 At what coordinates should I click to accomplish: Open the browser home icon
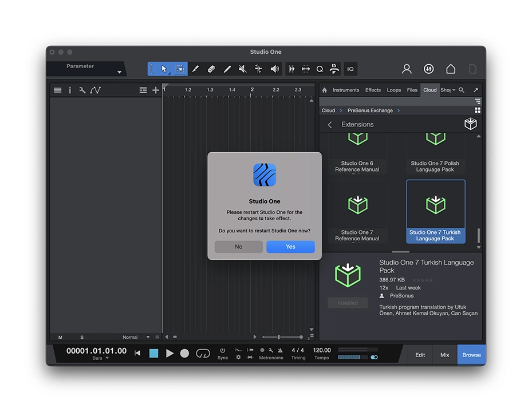(325, 90)
